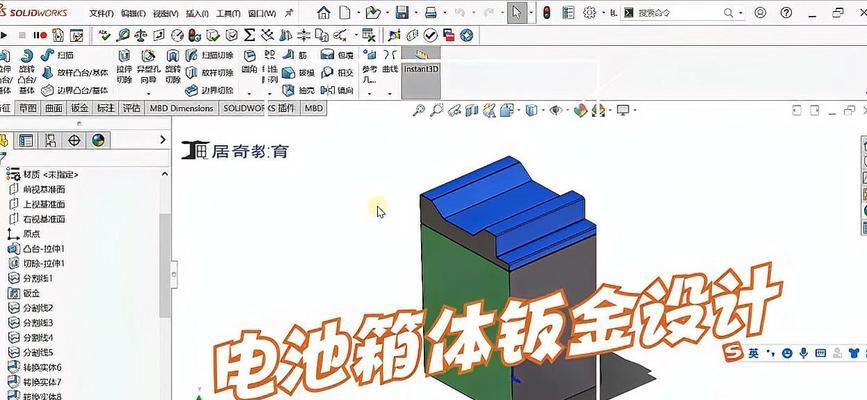This screenshot has height=400, width=867.
Task: Open the 文件 File menu
Action: [101, 13]
